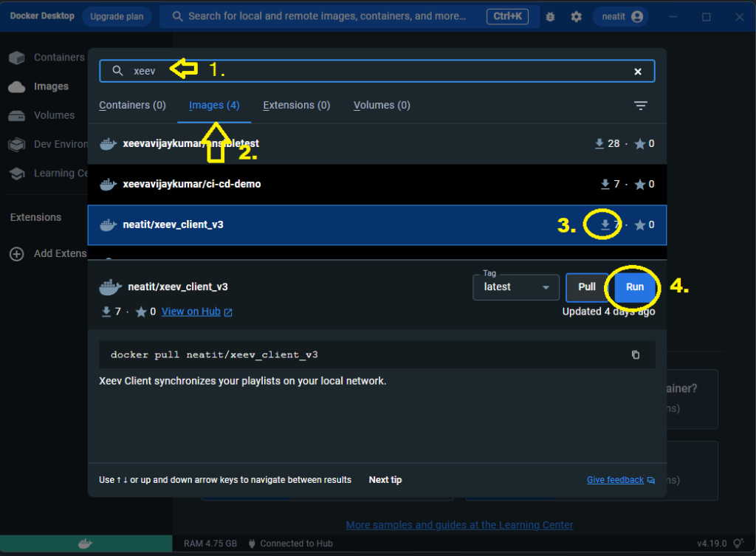Click the whale icon in status bar
The image size is (756, 556).
coord(86,544)
